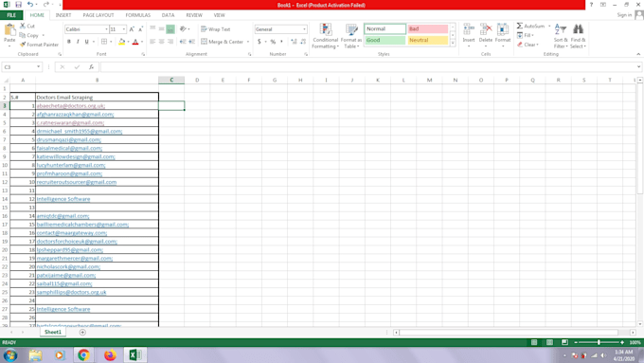Viewport: 644px width, 363px height.
Task: Toggle Italic formatting
Action: [78, 42]
